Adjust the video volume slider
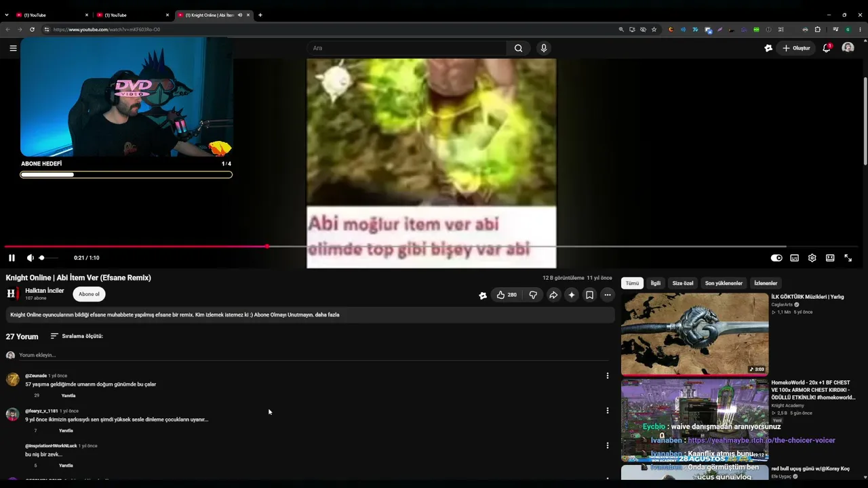This screenshot has width=868, height=488. [47, 258]
